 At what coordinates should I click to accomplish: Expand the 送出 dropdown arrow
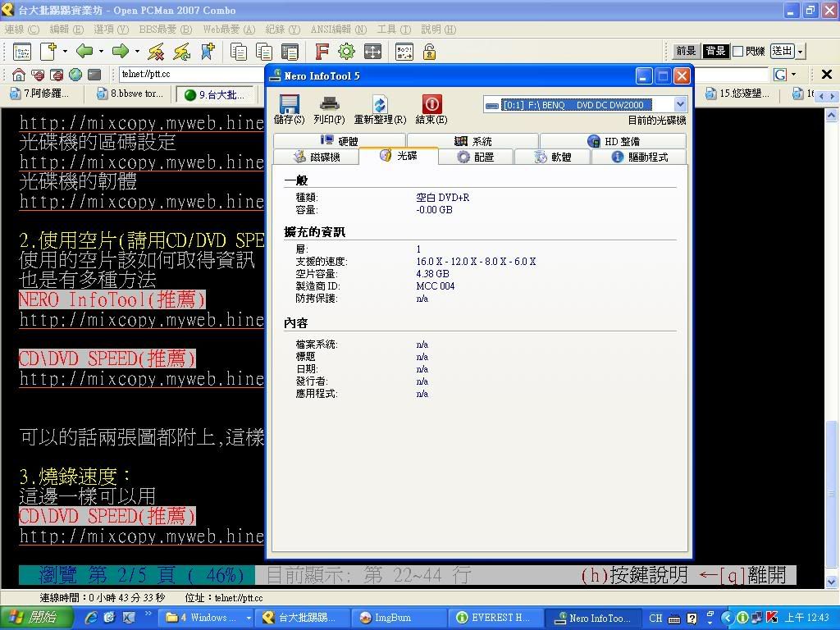[801, 52]
